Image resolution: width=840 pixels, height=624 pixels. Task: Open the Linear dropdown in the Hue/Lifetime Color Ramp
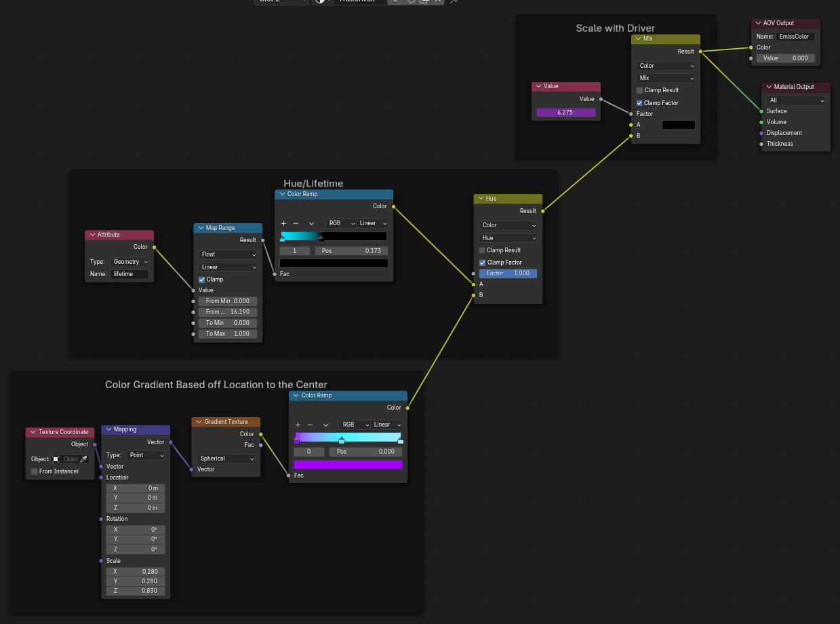[373, 223]
